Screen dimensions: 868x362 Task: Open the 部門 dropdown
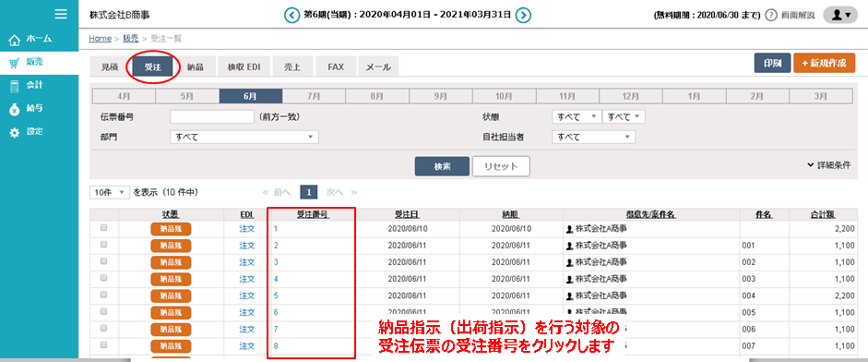pos(244,137)
